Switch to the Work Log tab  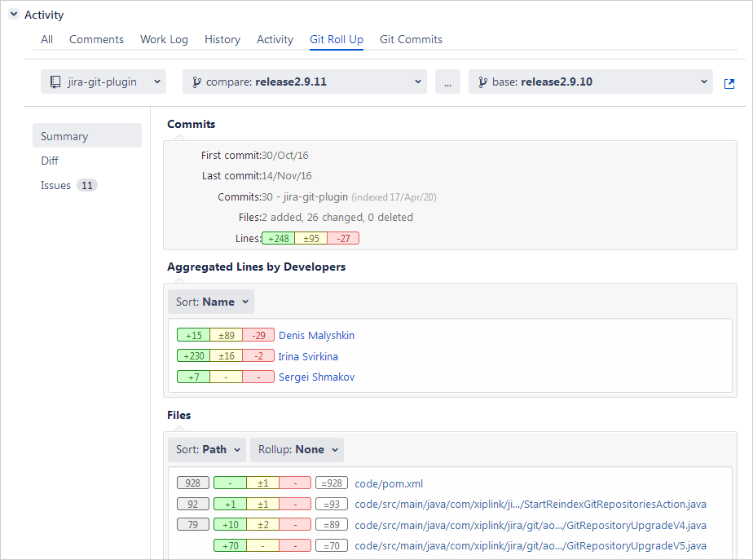tap(164, 39)
